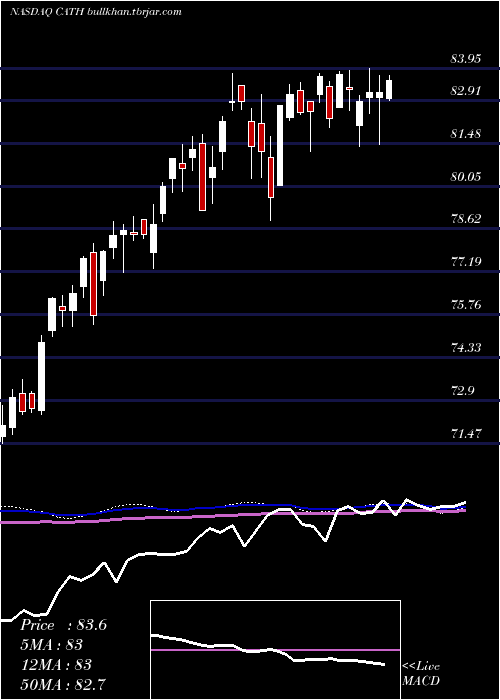
Task: Select the 72.9 price level label
Action: pos(463,391)
